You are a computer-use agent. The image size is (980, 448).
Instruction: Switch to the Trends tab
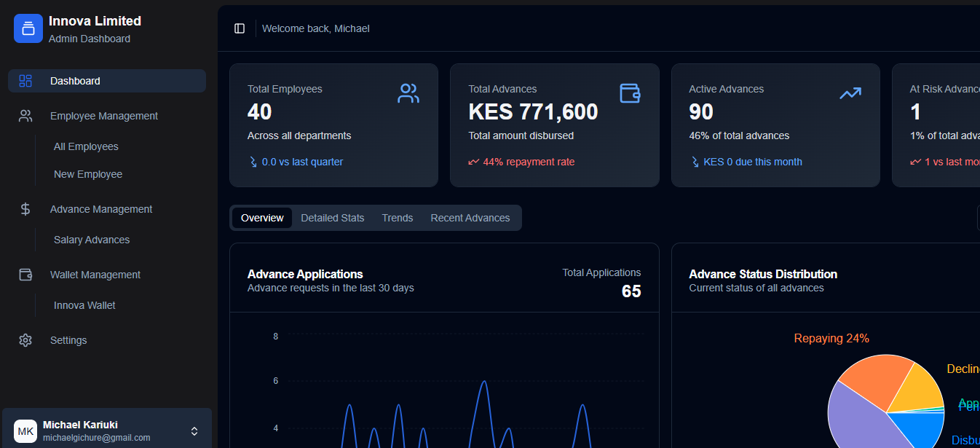398,218
